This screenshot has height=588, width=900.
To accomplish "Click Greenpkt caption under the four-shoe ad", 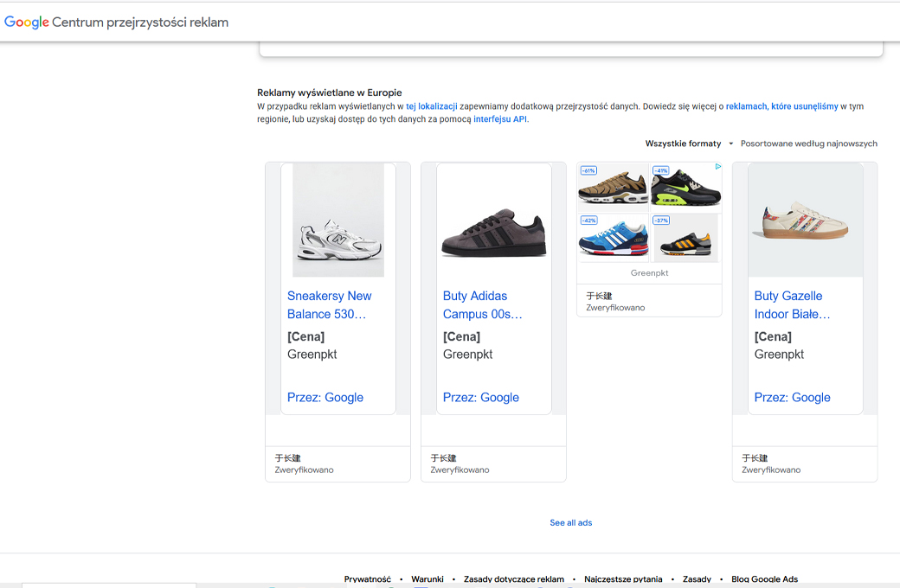I will [649, 273].
